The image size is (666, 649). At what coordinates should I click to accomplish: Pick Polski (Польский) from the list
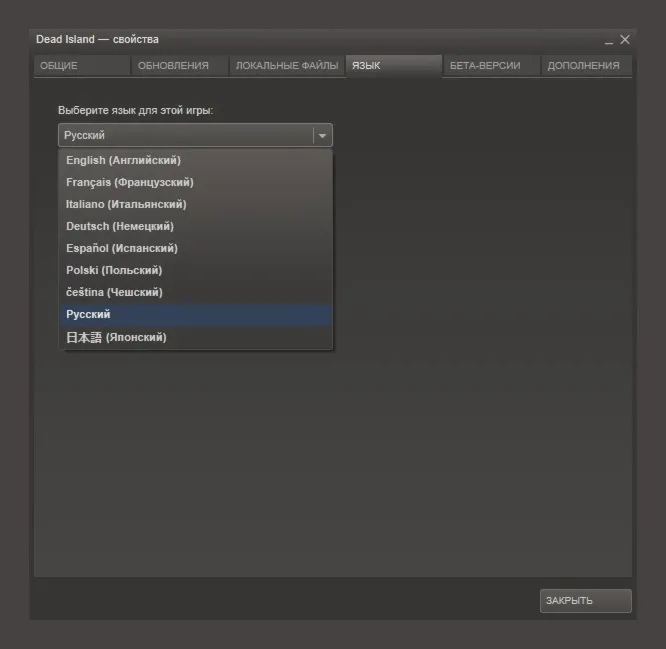[x=195, y=271]
